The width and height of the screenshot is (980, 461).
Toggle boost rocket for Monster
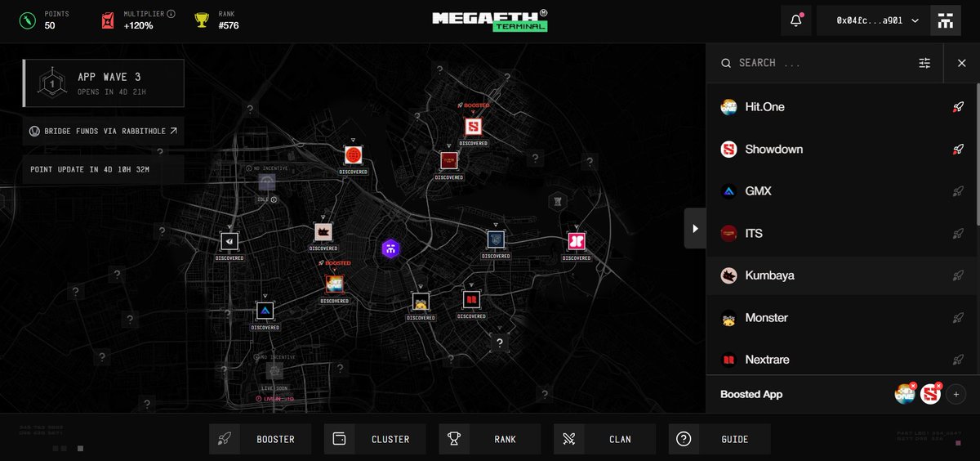click(x=958, y=317)
